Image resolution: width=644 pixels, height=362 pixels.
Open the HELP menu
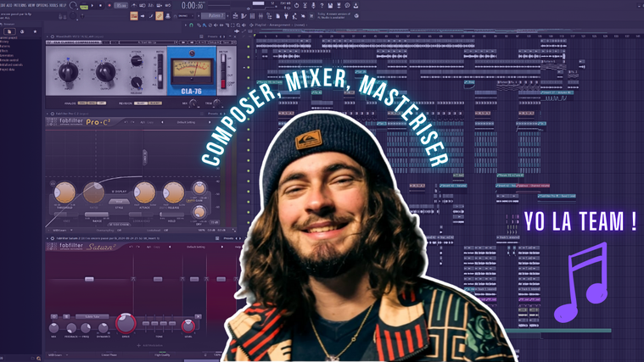point(63,5)
